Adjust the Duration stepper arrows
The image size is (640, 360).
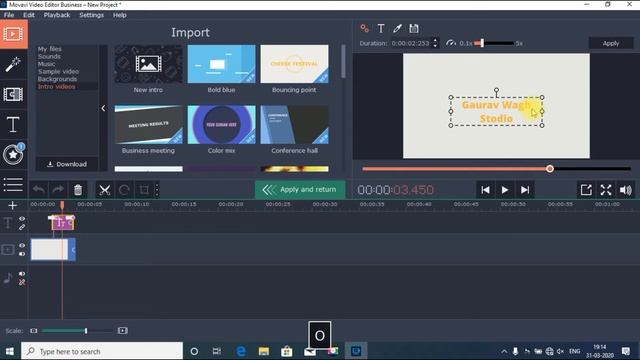click(436, 43)
